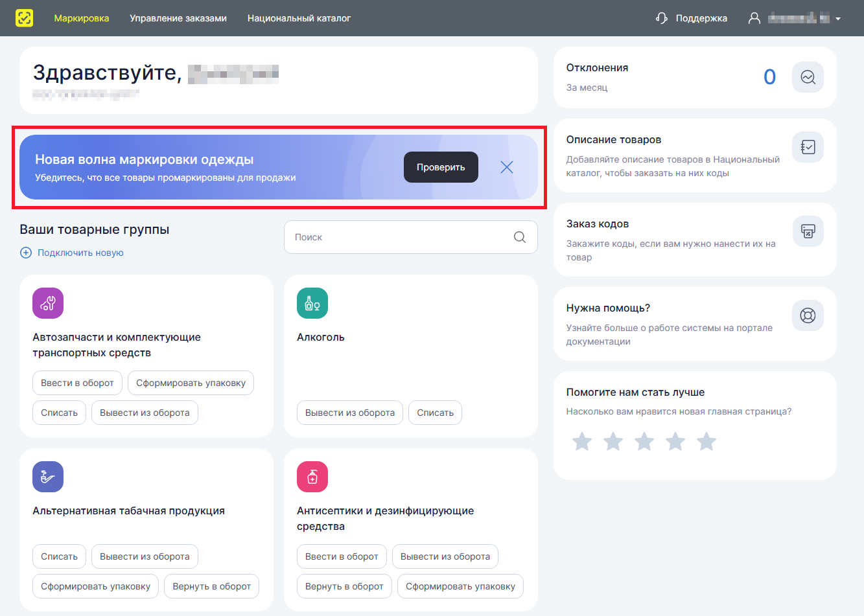Click Вернуть в оборот under Альтернативная табачная продукция
This screenshot has width=864, height=616.
pos(212,586)
